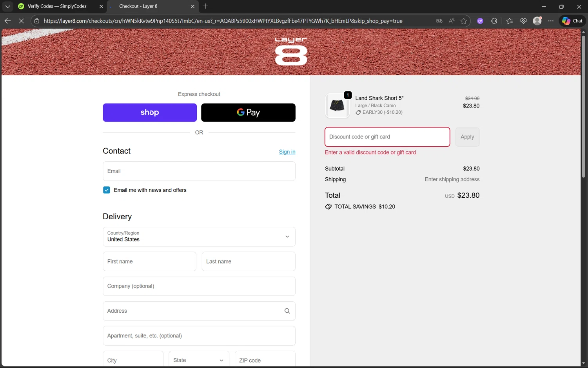This screenshot has width=588, height=368.
Task: Open the browser profile avatar
Action: pos(537,21)
